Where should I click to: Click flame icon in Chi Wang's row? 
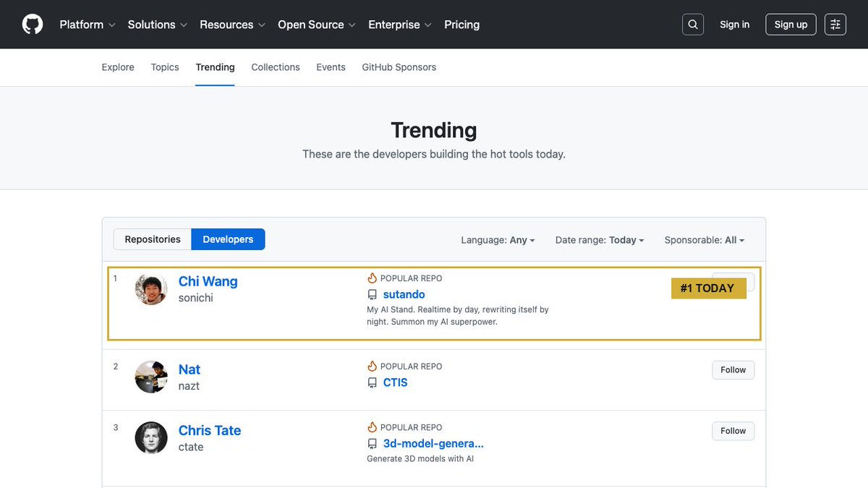tap(373, 278)
